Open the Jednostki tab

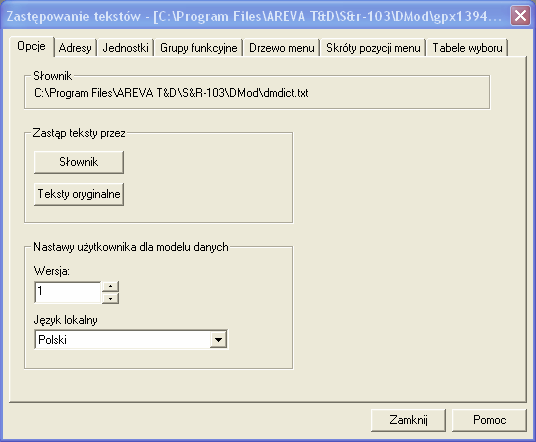[125, 48]
